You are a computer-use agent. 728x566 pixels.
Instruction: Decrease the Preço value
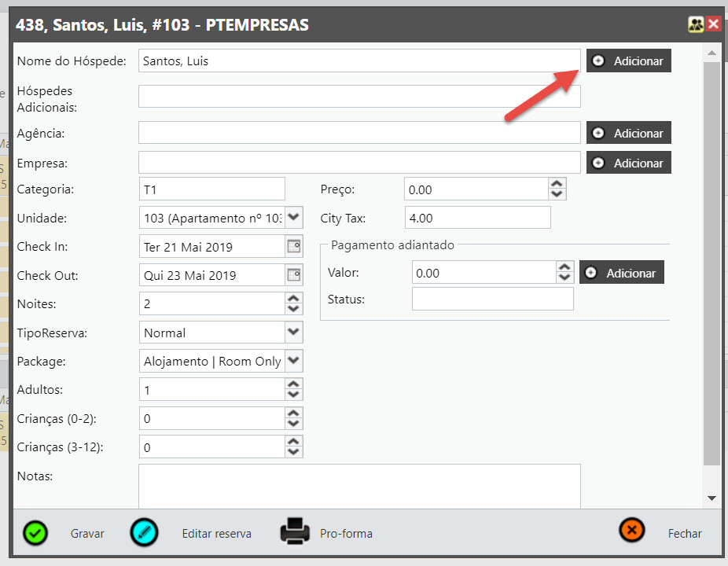pos(557,194)
